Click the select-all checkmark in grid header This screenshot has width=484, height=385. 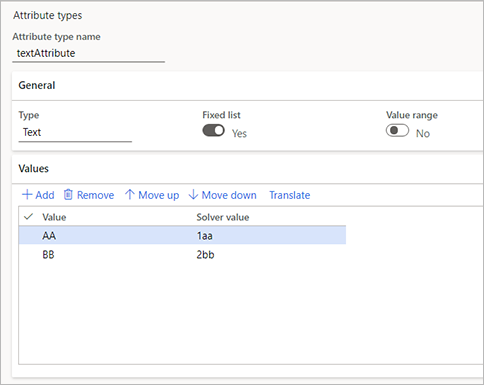click(x=29, y=217)
